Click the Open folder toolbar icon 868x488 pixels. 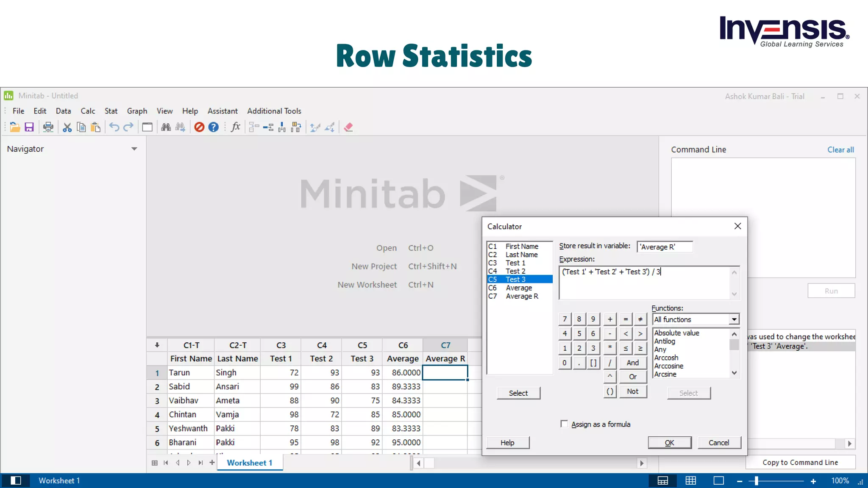pos(15,127)
